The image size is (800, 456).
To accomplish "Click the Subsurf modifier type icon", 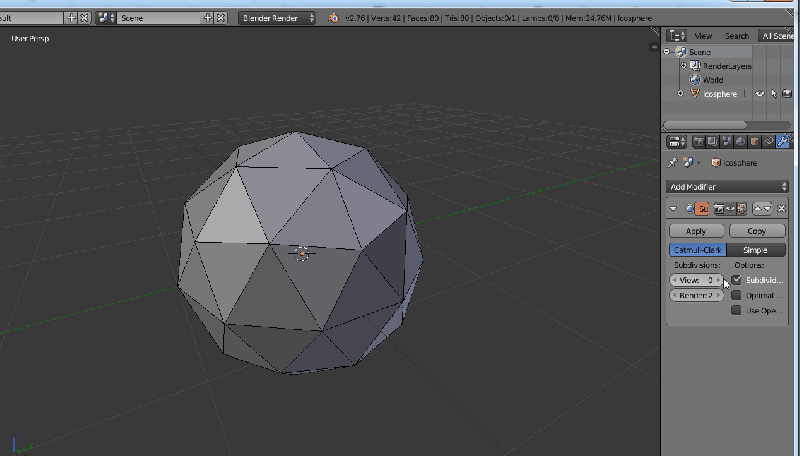I will [x=690, y=209].
